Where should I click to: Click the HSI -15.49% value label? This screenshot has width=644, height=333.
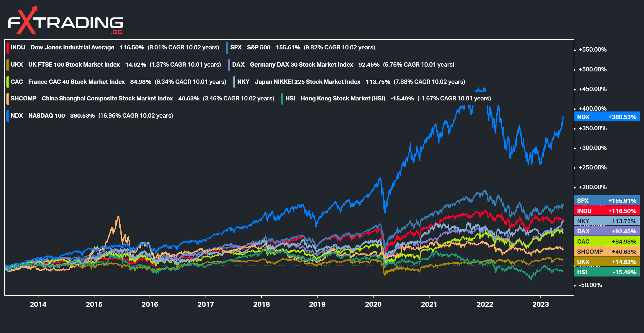607,272
